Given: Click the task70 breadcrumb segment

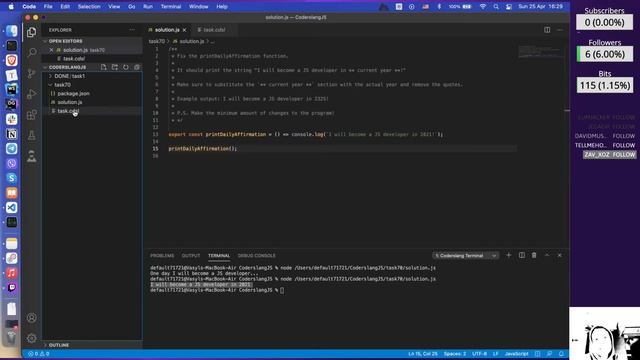Looking at the screenshot, I should [x=156, y=41].
